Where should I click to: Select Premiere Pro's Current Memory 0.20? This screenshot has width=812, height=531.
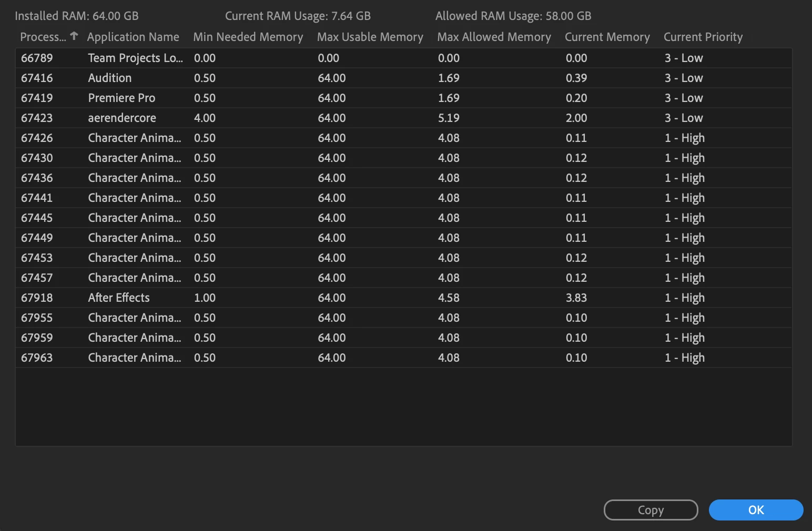coord(576,98)
